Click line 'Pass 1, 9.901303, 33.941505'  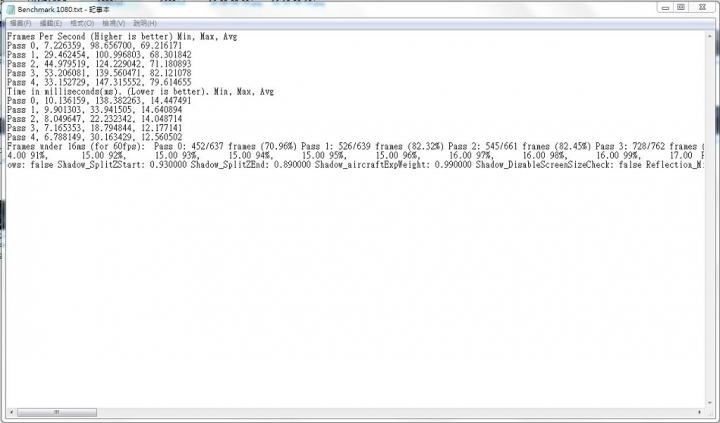(x=95, y=110)
